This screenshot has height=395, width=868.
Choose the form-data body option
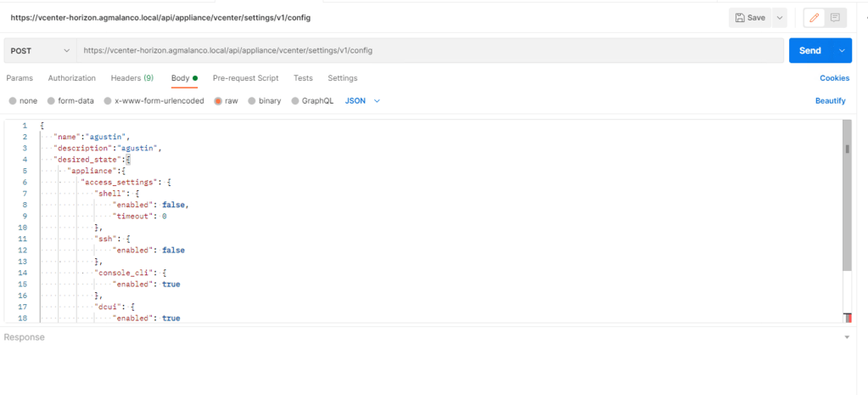pos(51,100)
